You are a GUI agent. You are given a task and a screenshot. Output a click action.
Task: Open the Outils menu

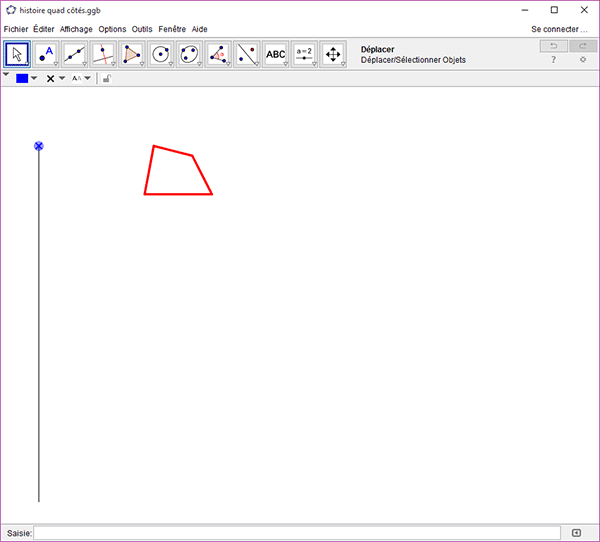[142, 29]
